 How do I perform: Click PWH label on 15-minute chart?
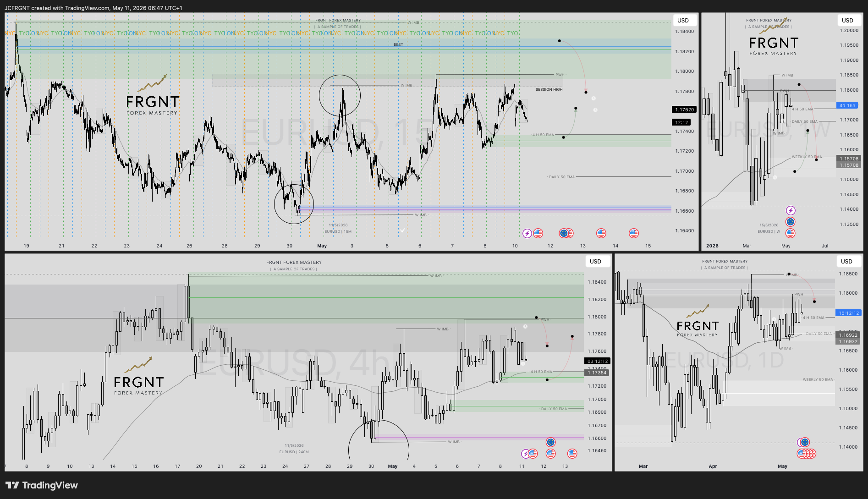tap(560, 75)
